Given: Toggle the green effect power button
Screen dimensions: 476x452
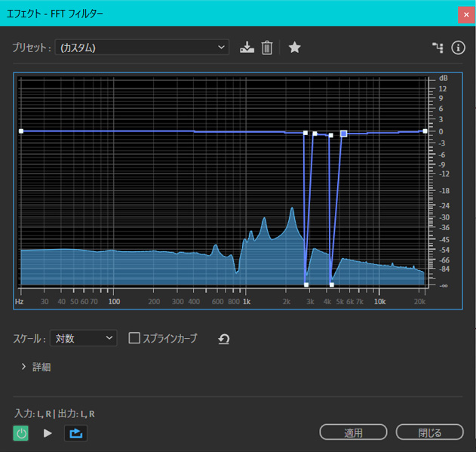Looking at the screenshot, I should (21, 433).
